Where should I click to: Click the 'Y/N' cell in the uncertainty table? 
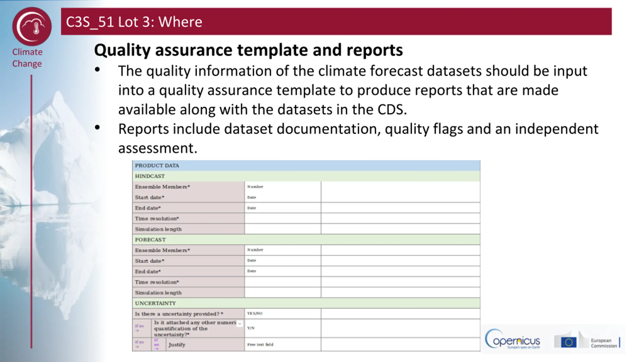point(283,328)
